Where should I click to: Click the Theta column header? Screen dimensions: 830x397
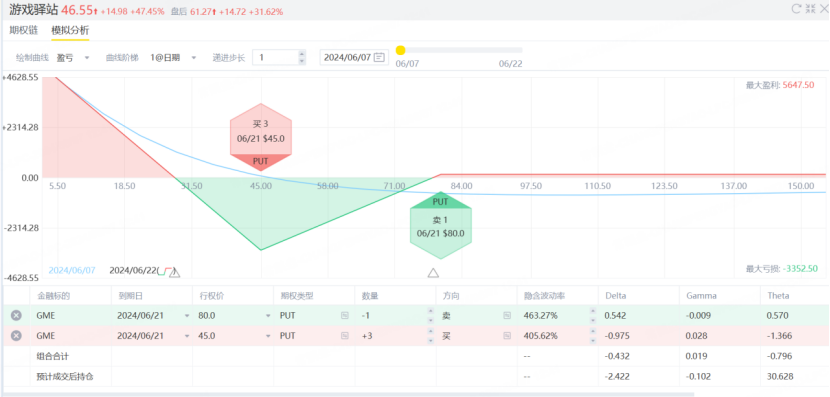[x=778, y=296]
